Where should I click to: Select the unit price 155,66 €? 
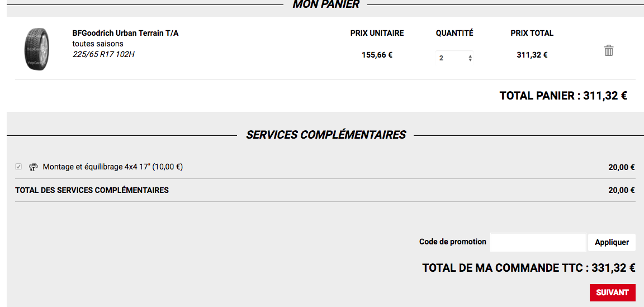(377, 55)
